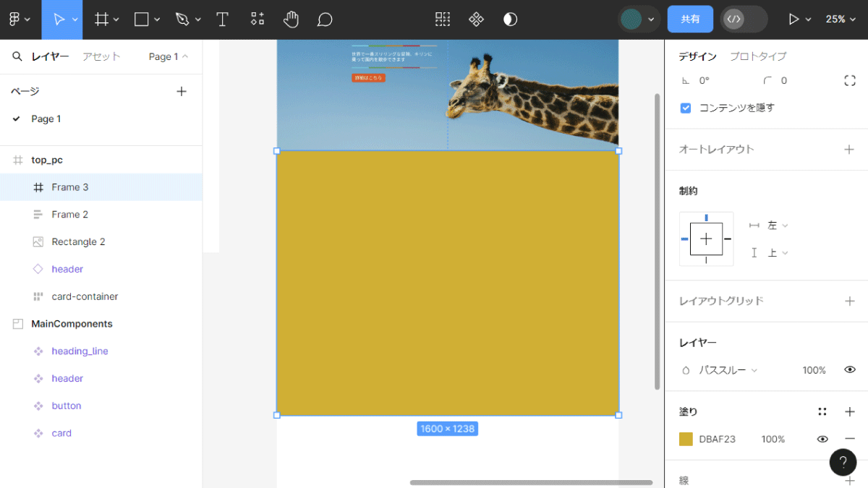Click independent corners icon
This screenshot has height=488, width=868.
click(850, 81)
